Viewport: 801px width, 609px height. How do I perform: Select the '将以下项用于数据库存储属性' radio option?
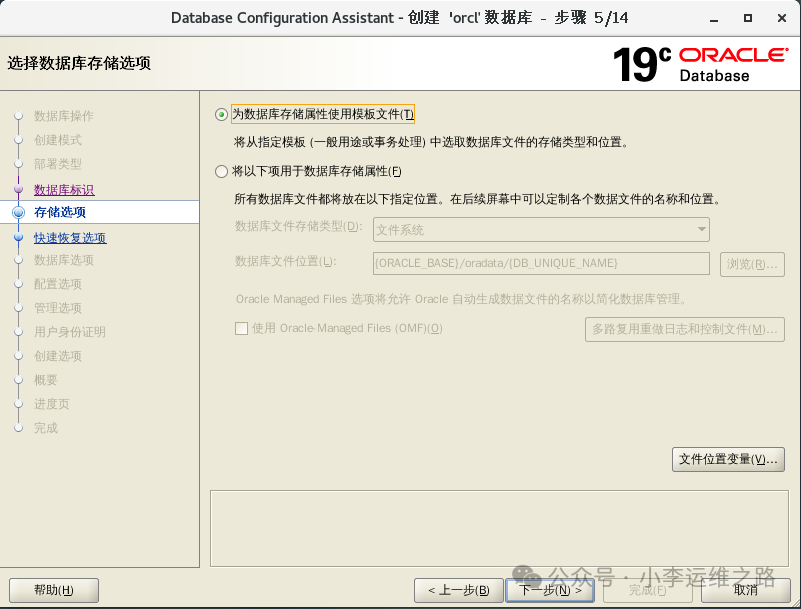(221, 172)
